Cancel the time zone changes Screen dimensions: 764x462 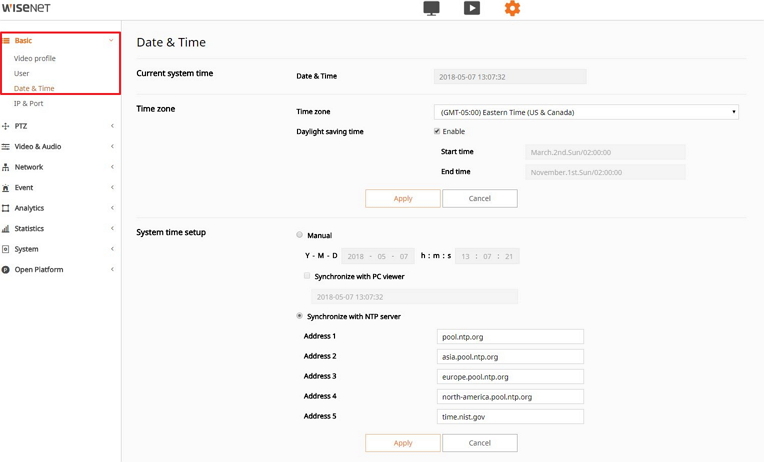(480, 198)
